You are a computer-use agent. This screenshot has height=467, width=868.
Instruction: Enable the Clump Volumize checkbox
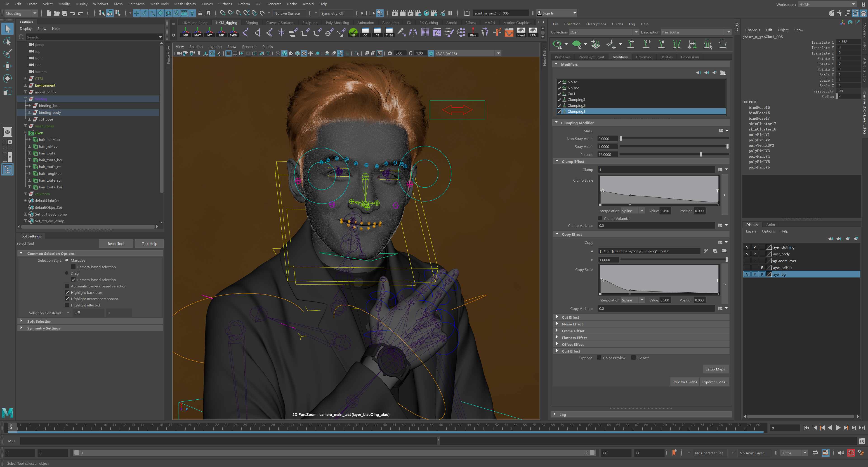coord(600,218)
